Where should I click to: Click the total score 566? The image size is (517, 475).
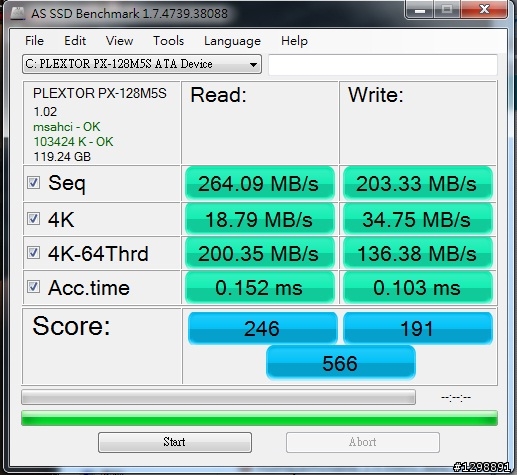pyautogui.click(x=341, y=363)
